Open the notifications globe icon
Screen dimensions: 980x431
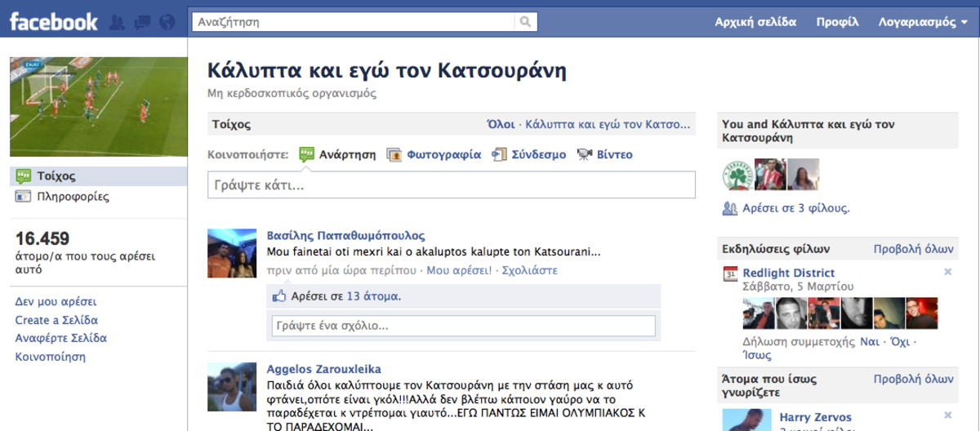click(168, 22)
